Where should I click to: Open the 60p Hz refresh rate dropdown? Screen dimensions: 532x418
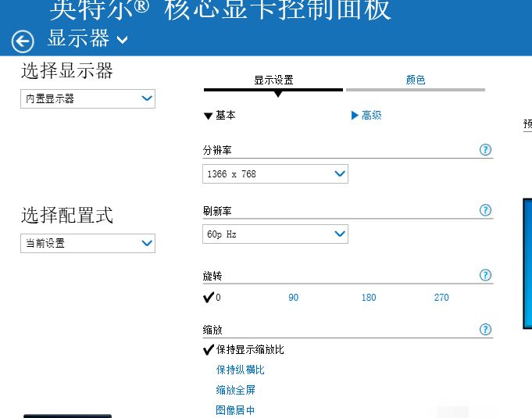point(275,234)
